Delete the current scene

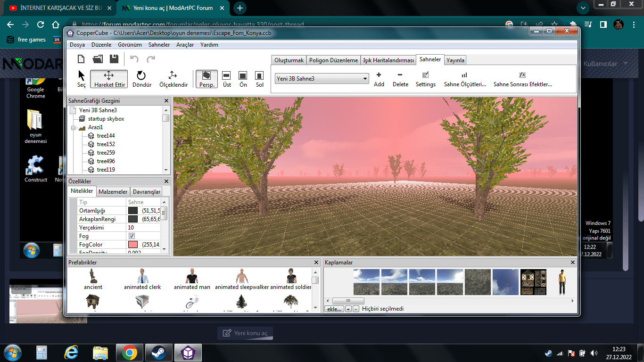(400, 79)
